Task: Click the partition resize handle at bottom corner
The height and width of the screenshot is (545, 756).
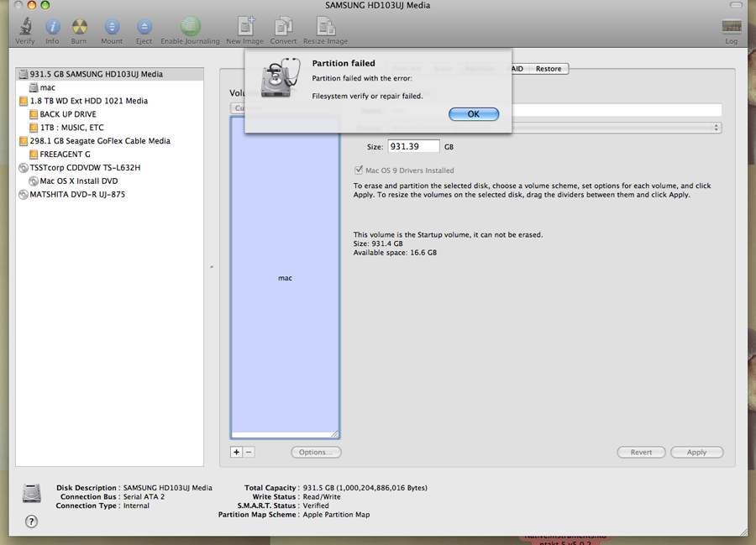Action: tap(335, 434)
